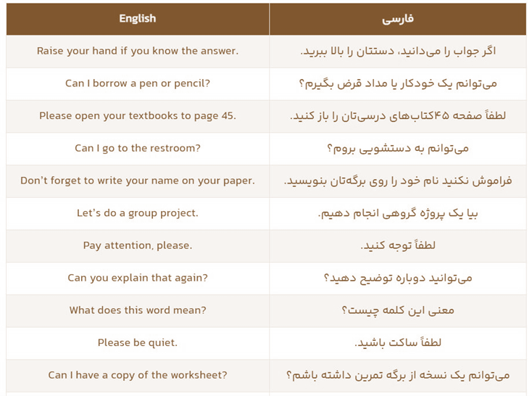
Task: Click "Can you explain that again?" cell
Action: click(x=138, y=278)
